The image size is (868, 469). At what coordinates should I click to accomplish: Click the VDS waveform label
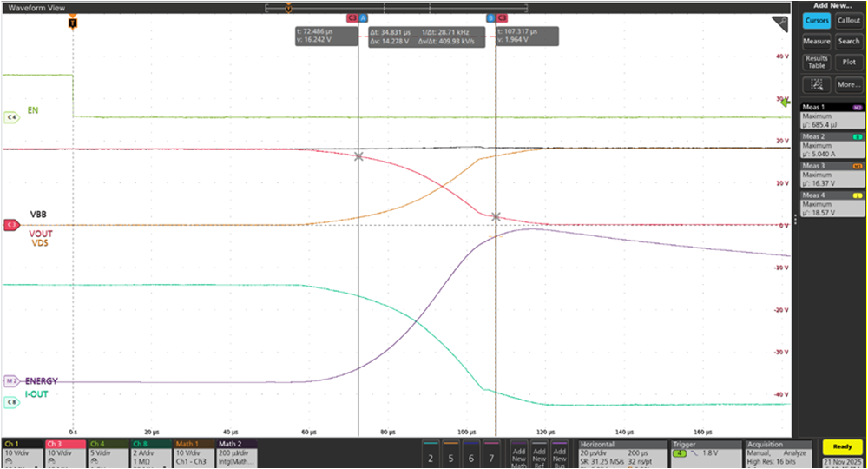point(40,242)
